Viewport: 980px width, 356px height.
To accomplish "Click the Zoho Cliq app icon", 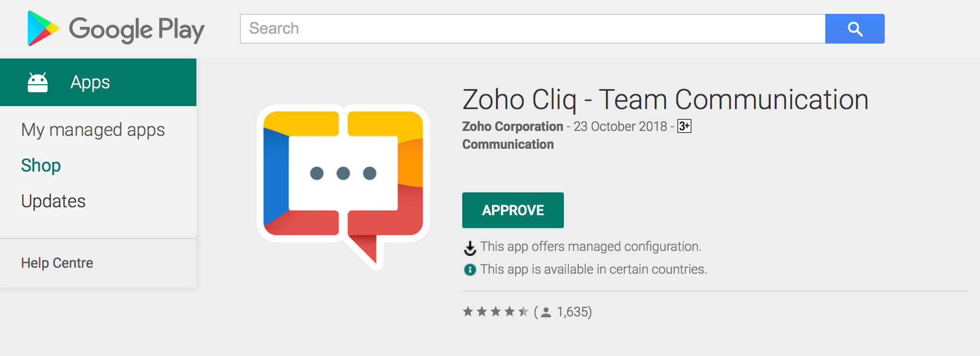I will tap(343, 182).
